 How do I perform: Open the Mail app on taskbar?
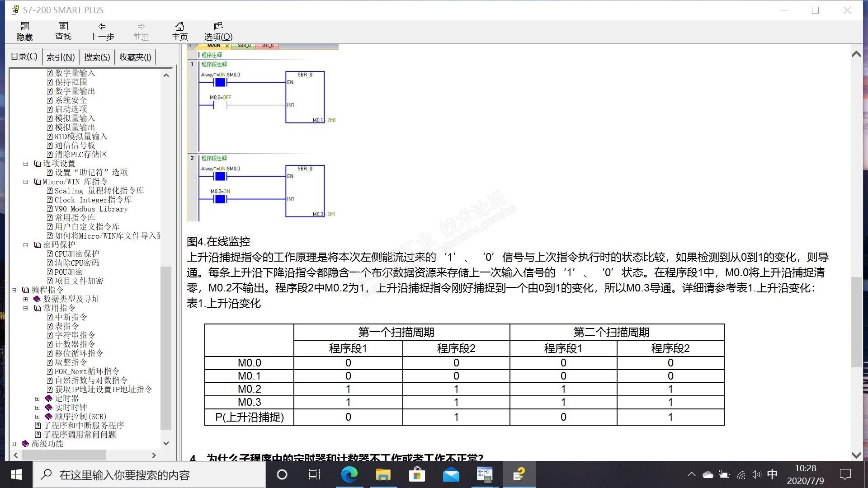coord(451,474)
